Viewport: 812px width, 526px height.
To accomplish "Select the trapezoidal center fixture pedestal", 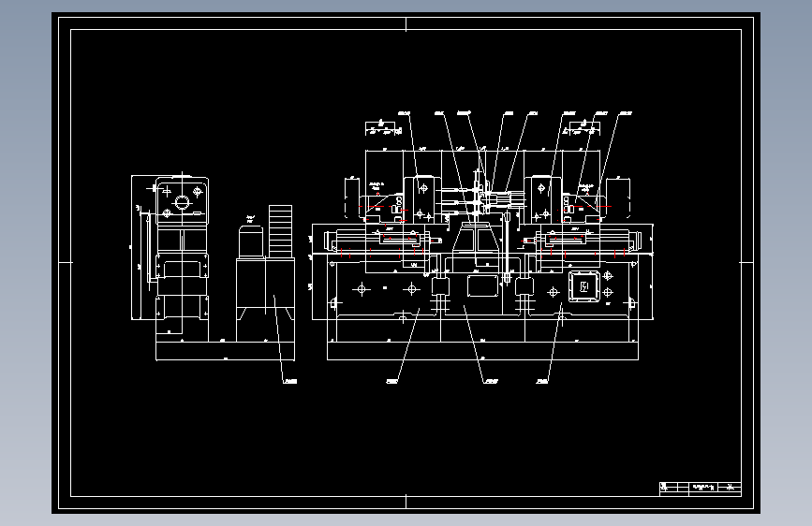I will tap(476, 240).
